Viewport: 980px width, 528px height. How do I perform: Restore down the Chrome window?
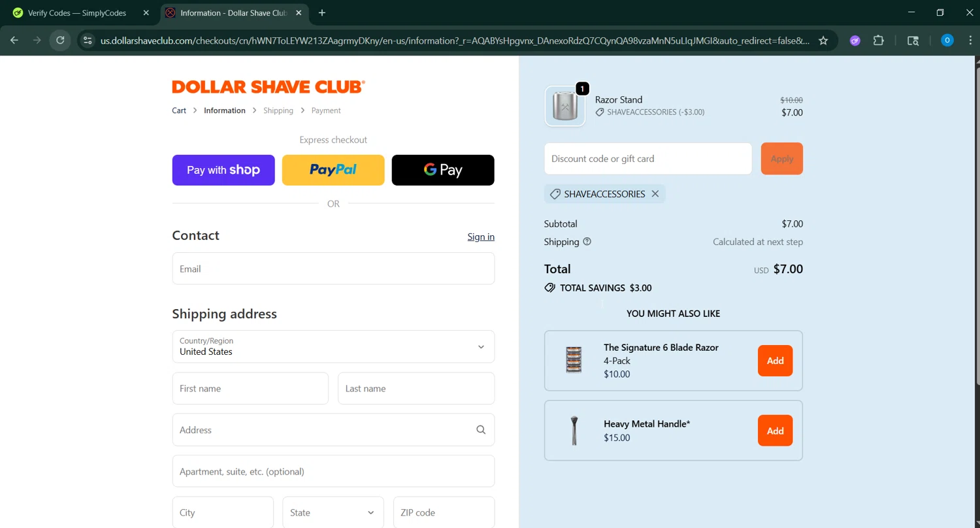click(940, 12)
